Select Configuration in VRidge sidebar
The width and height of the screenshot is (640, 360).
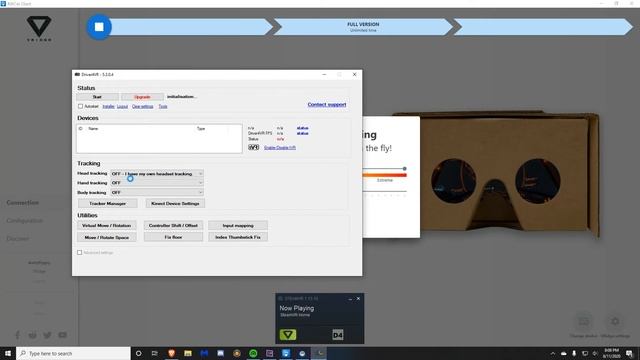click(24, 220)
